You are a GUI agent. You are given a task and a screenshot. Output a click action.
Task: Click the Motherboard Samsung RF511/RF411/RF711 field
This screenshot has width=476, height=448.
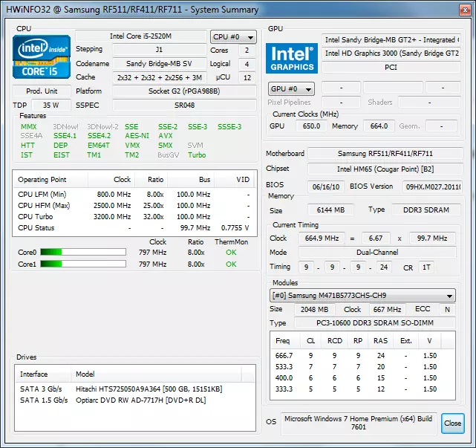[385, 154]
